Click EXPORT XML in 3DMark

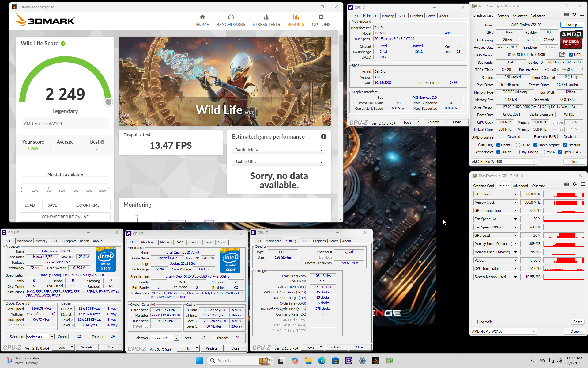click(x=88, y=205)
